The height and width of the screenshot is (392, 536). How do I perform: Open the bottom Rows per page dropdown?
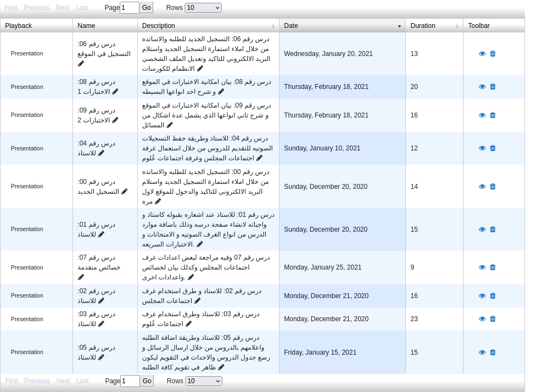204,380
